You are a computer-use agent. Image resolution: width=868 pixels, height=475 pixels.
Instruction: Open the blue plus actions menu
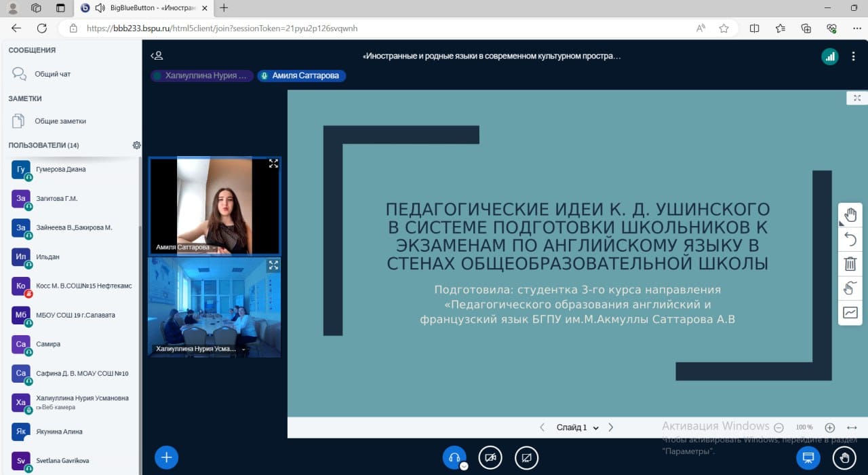166,457
